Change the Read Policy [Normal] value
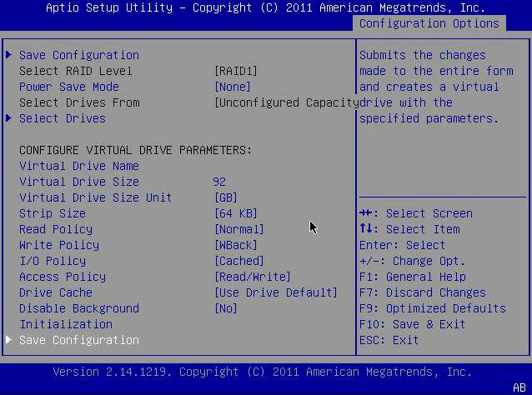Screen dimensions: 532x395 pyautogui.click(x=238, y=229)
